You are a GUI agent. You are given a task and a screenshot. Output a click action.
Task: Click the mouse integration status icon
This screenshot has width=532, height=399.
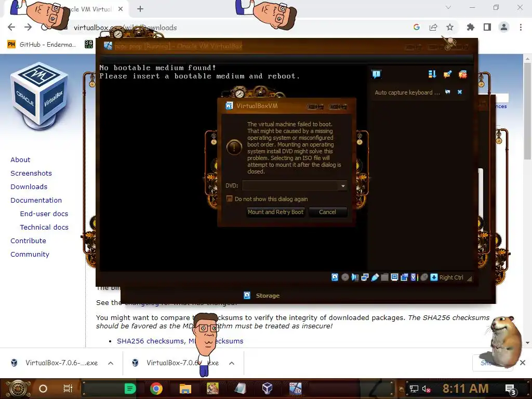[x=424, y=277]
